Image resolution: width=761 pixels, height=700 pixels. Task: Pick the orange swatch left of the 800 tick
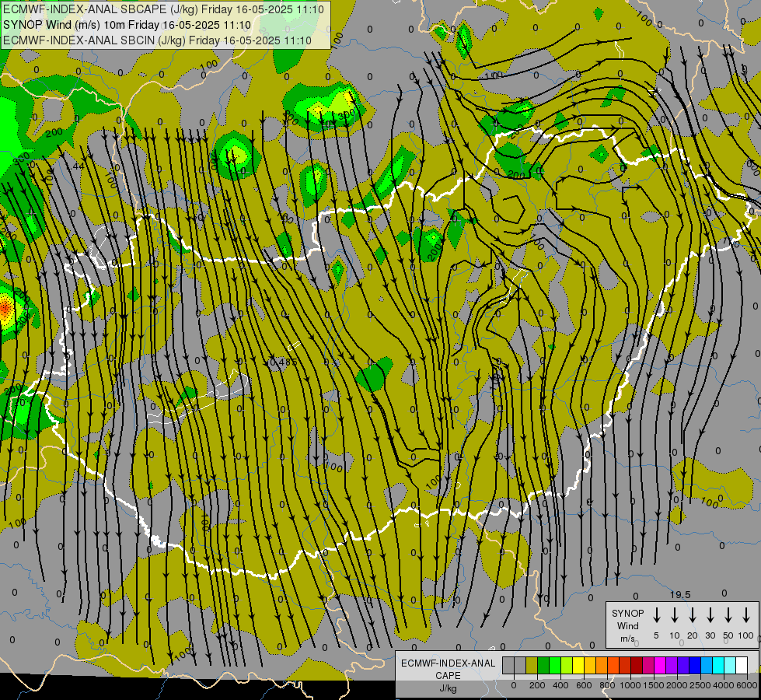pyautogui.click(x=602, y=665)
